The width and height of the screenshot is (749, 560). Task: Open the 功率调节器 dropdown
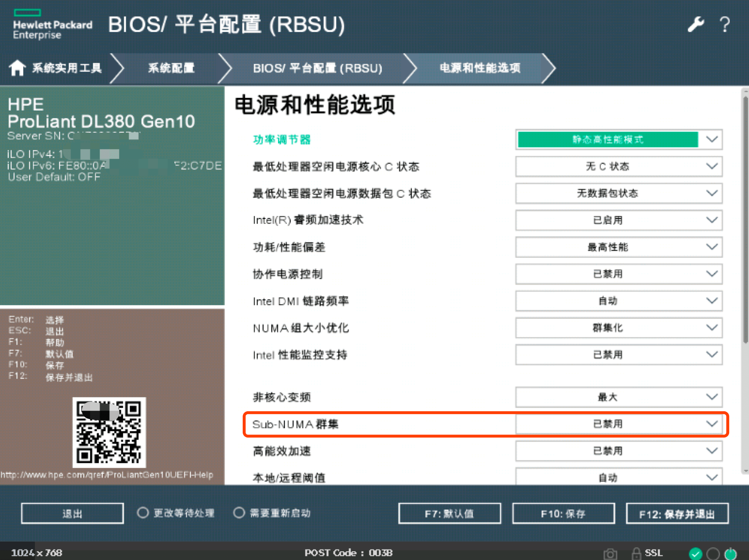[x=619, y=140]
